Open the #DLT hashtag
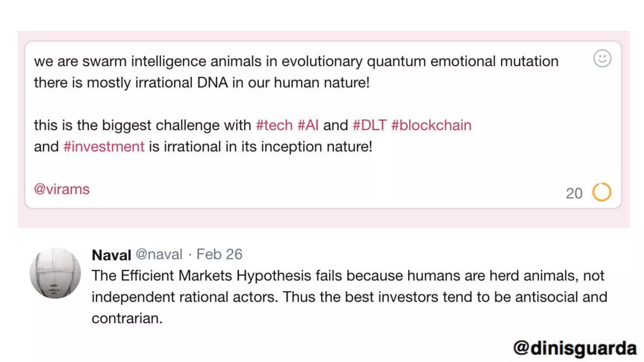644x362 pixels. 369,125
